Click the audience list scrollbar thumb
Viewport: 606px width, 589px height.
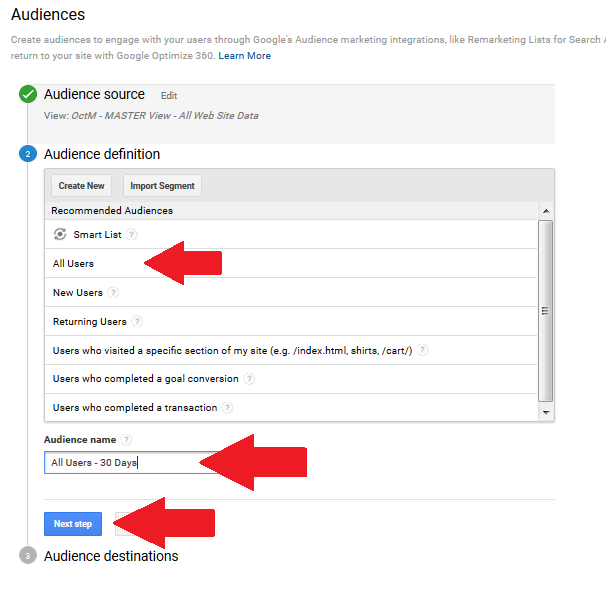(545, 311)
